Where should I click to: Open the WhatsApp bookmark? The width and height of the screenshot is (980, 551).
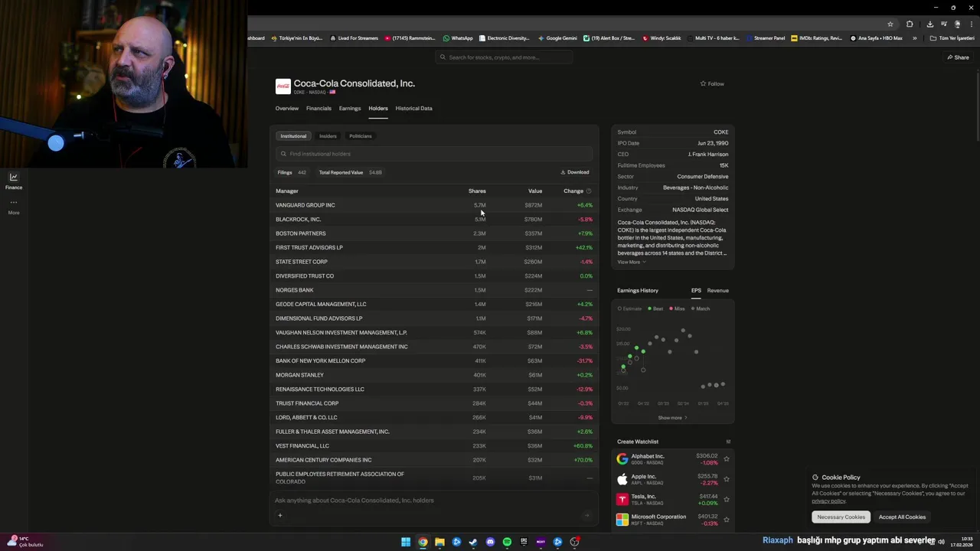(458, 38)
